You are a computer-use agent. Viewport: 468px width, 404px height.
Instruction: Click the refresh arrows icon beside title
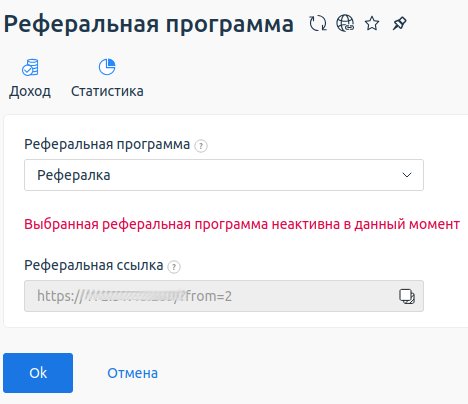point(318,24)
